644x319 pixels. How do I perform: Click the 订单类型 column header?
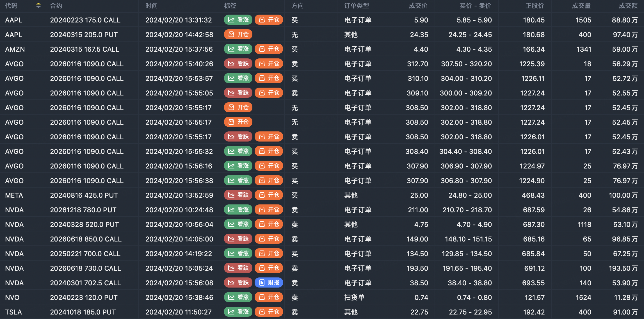click(357, 6)
